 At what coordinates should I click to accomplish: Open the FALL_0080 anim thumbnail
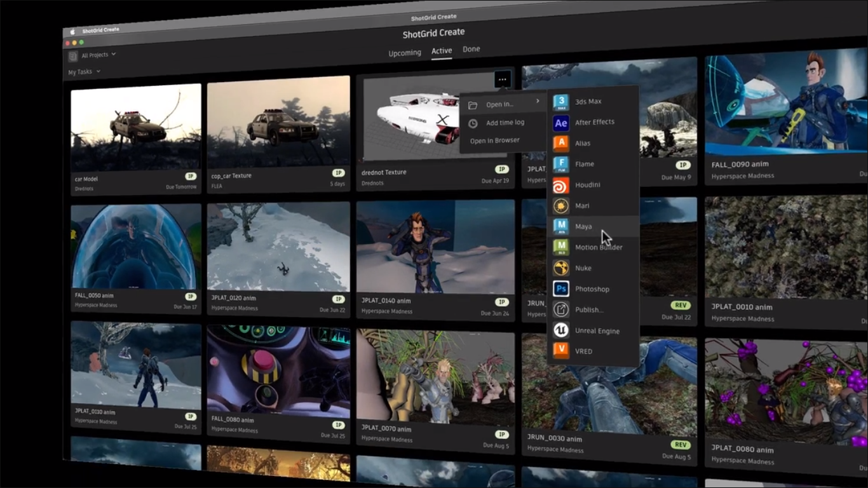(278, 370)
